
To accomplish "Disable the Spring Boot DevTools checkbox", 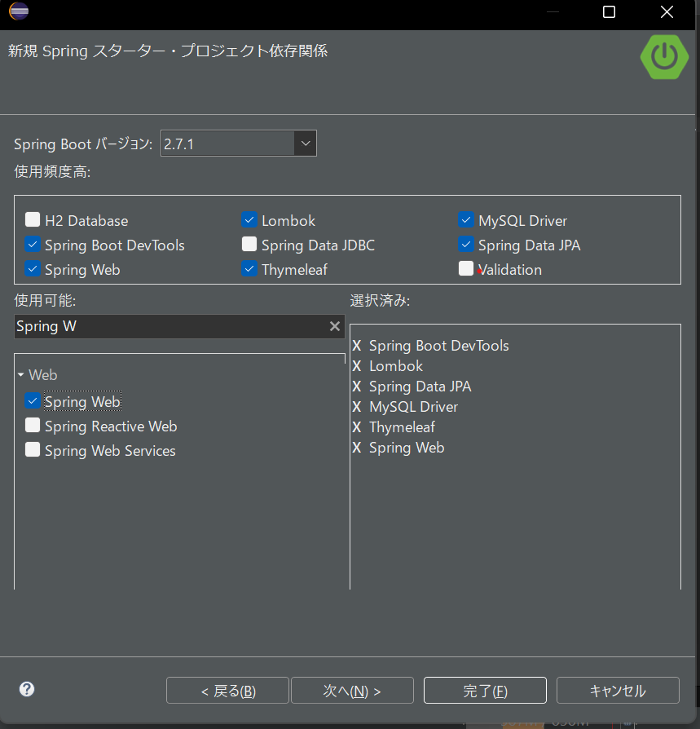I will click(x=32, y=245).
